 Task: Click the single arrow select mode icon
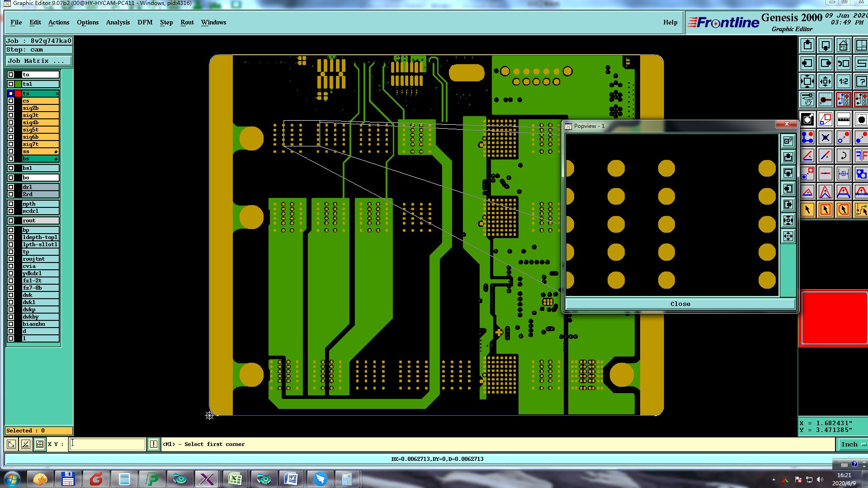[807, 210]
